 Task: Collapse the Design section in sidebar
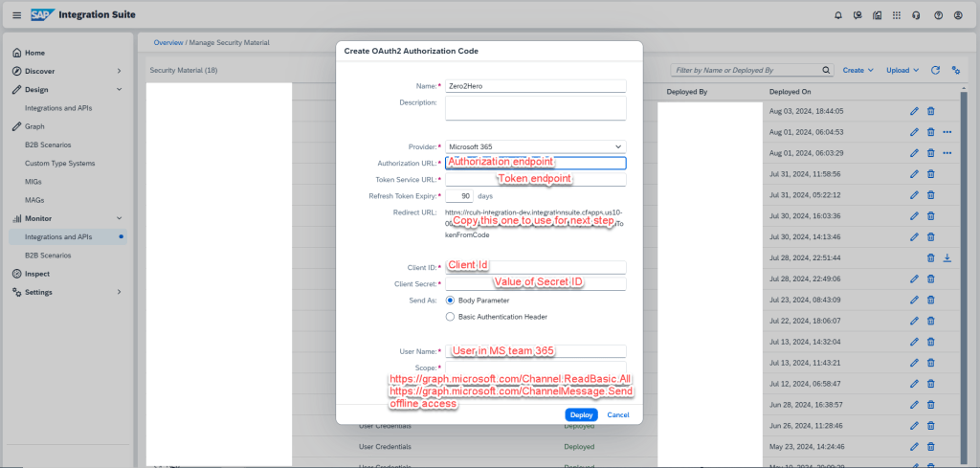[119, 89]
